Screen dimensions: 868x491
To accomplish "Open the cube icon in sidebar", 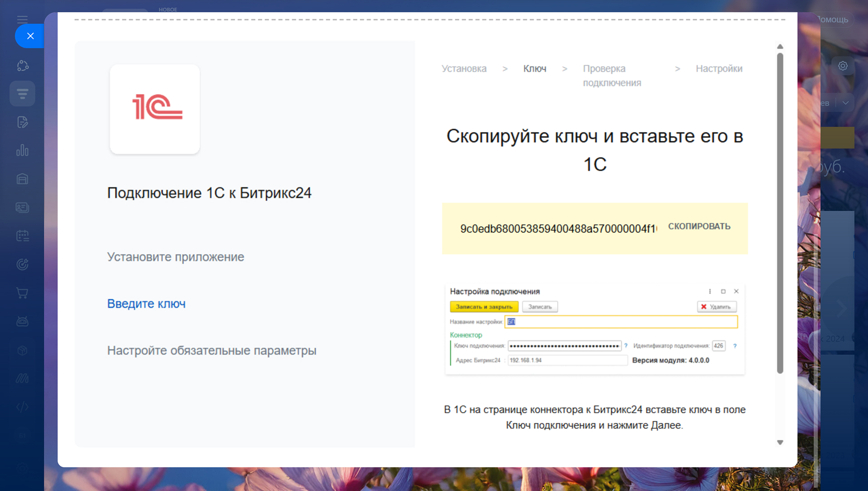I will (x=23, y=350).
